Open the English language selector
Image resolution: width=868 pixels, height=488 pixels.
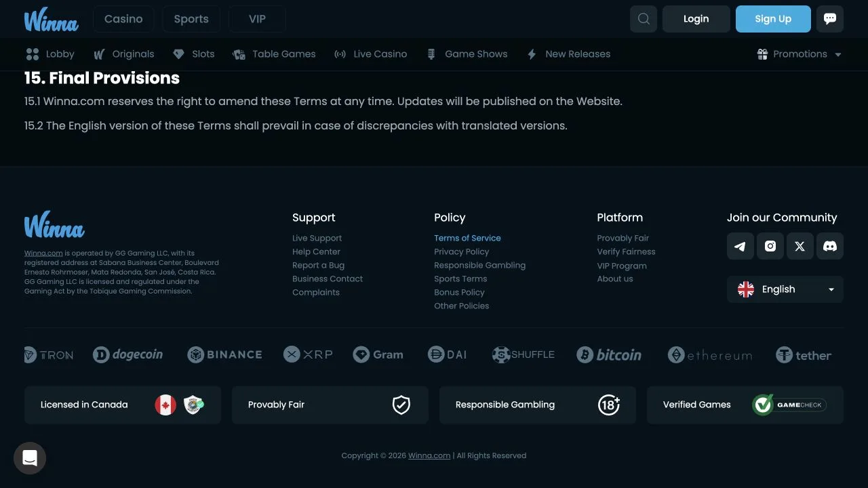click(785, 289)
